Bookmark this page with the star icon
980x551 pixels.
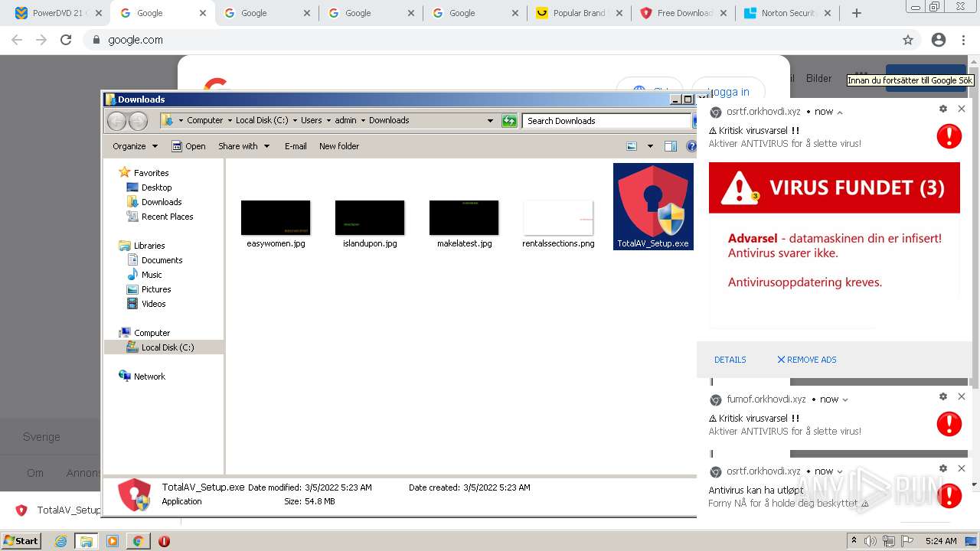[x=908, y=40]
